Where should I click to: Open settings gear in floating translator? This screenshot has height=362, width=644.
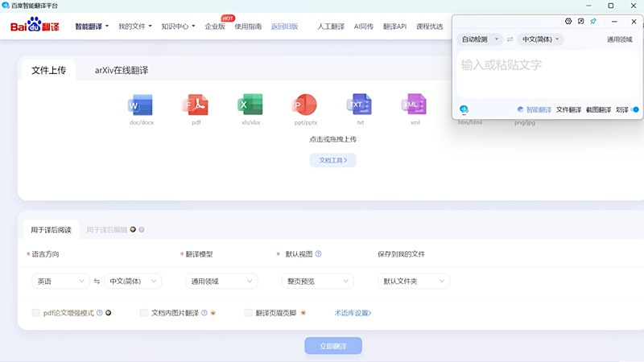[x=568, y=21]
